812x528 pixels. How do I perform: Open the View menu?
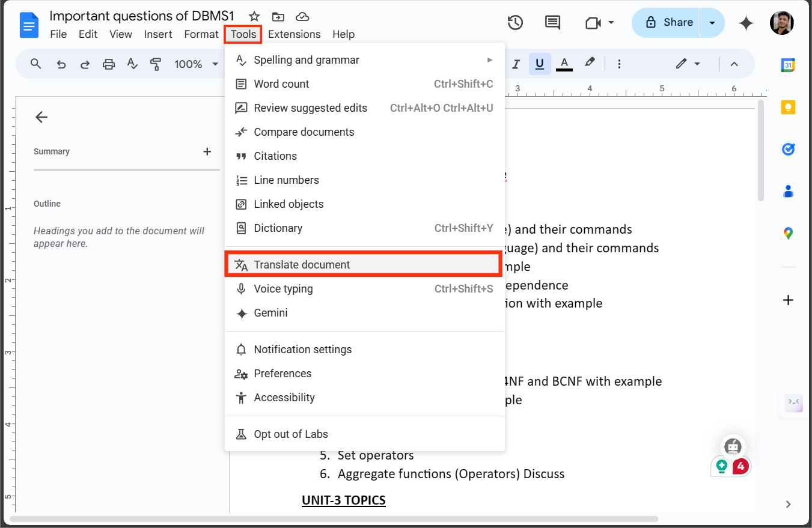click(x=121, y=34)
